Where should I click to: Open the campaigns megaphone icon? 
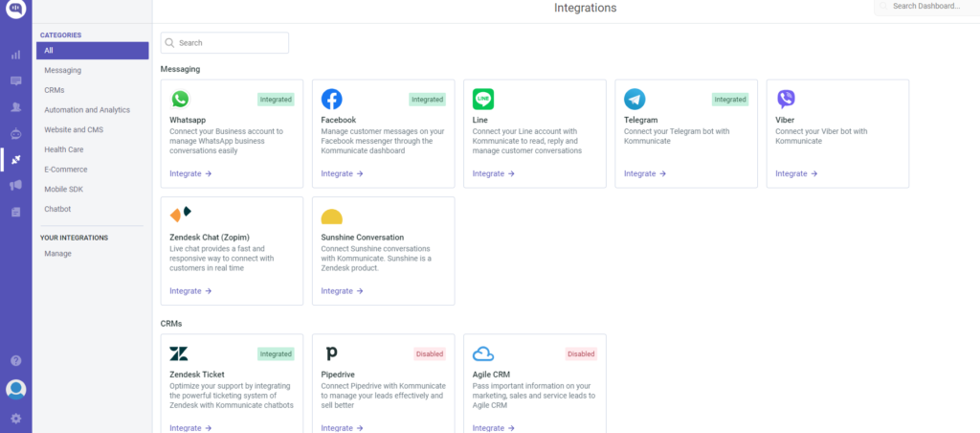point(16,185)
